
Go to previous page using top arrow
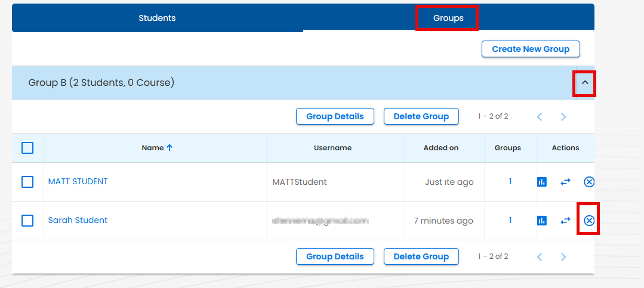(x=540, y=117)
